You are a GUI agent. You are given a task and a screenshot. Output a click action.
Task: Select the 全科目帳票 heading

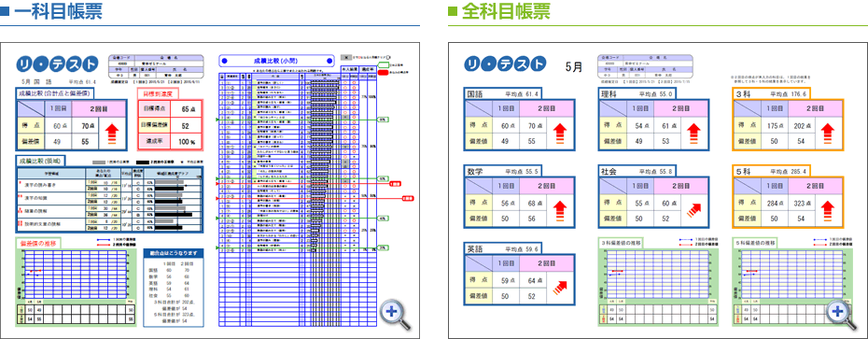499,11
